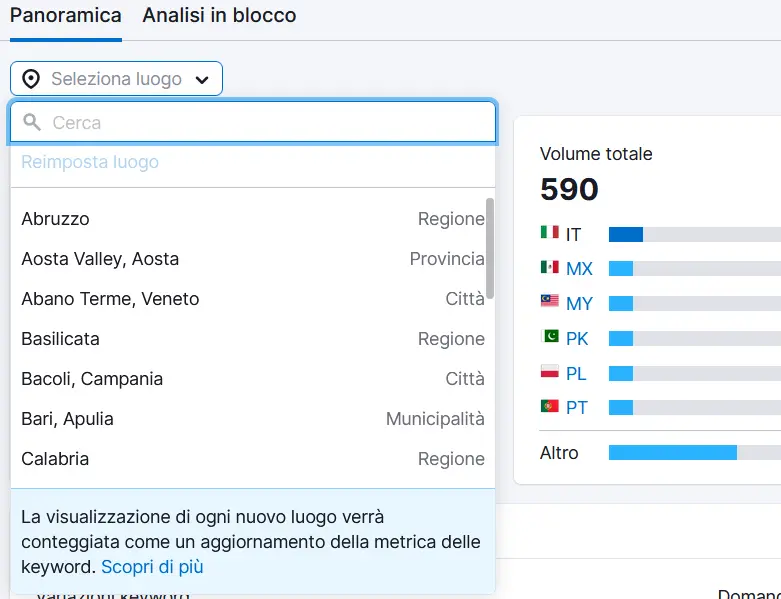781x599 pixels.
Task: Open the Scopri di più link
Action: point(152,567)
